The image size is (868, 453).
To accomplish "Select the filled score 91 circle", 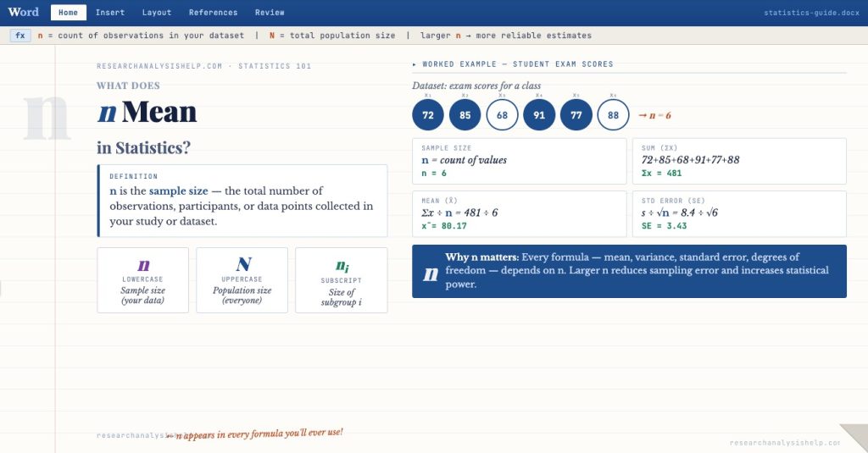I will [x=539, y=115].
